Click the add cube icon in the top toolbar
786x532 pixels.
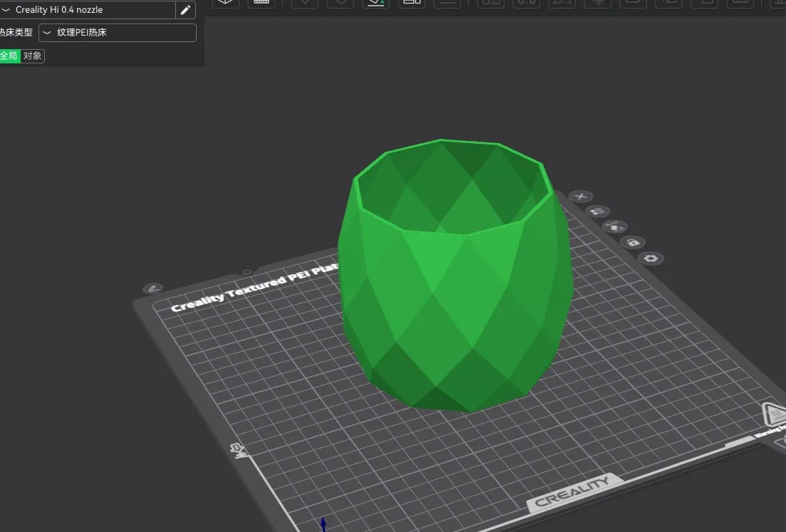225,3
